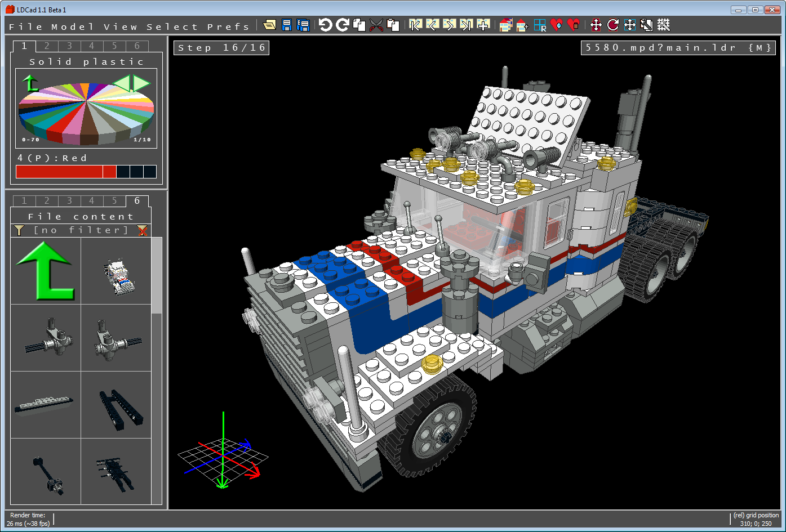Click the part bin filter funnel icon

[x=19, y=230]
